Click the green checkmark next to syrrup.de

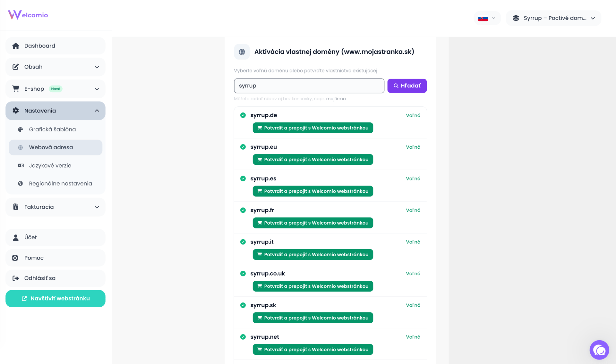pyautogui.click(x=243, y=115)
